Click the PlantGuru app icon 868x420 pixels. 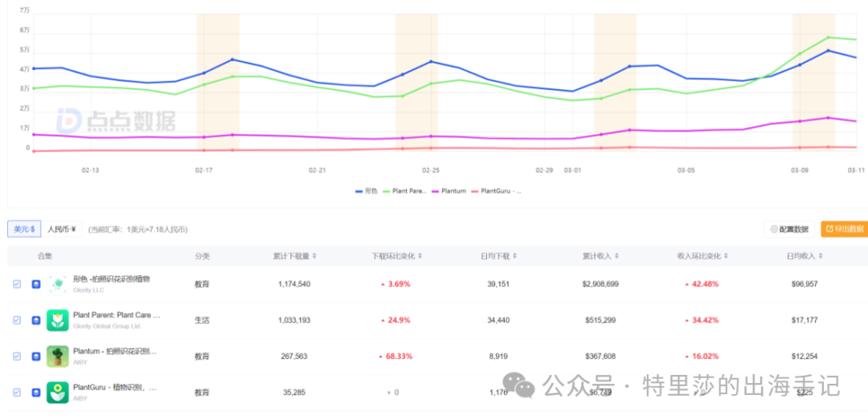(x=58, y=393)
